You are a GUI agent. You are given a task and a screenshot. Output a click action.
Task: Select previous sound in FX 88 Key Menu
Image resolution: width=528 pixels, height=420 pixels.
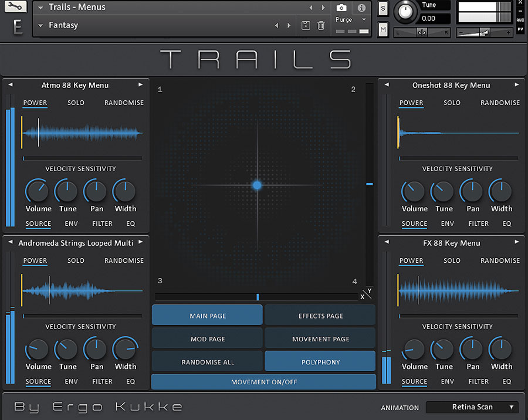point(387,242)
